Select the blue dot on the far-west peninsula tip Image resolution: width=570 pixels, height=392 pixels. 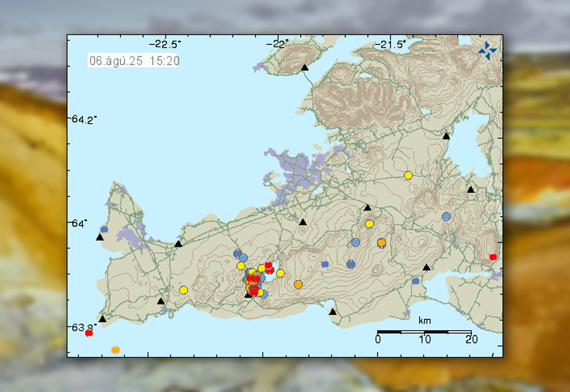(x=104, y=229)
